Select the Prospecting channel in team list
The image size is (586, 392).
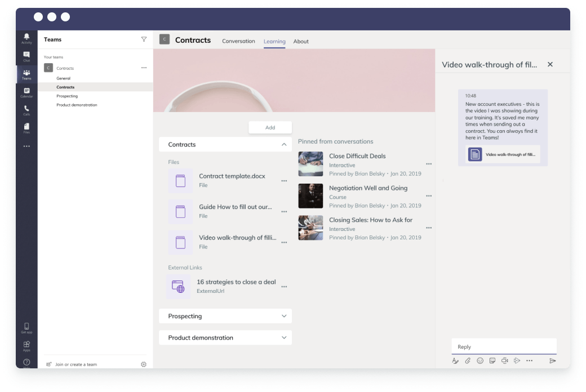[x=67, y=96]
